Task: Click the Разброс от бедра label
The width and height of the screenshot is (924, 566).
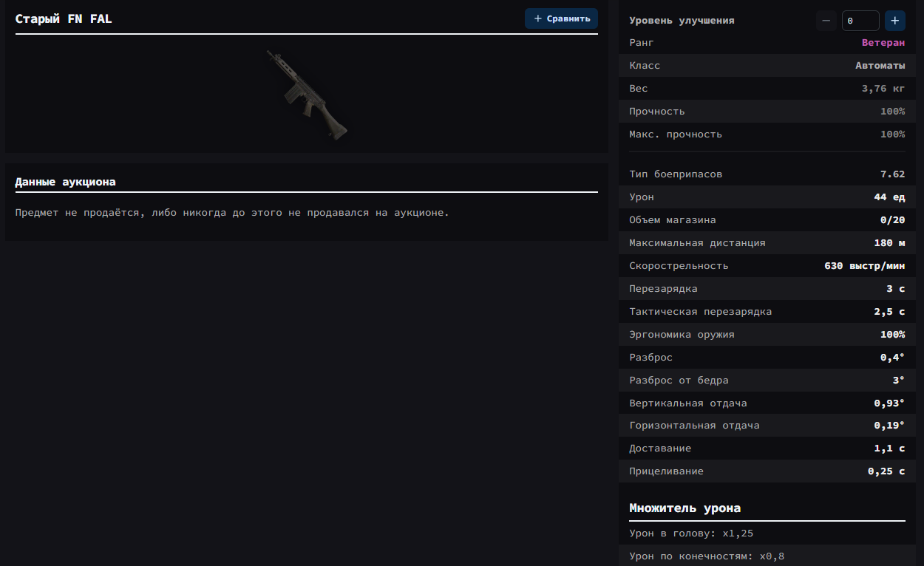Action: 679,381
